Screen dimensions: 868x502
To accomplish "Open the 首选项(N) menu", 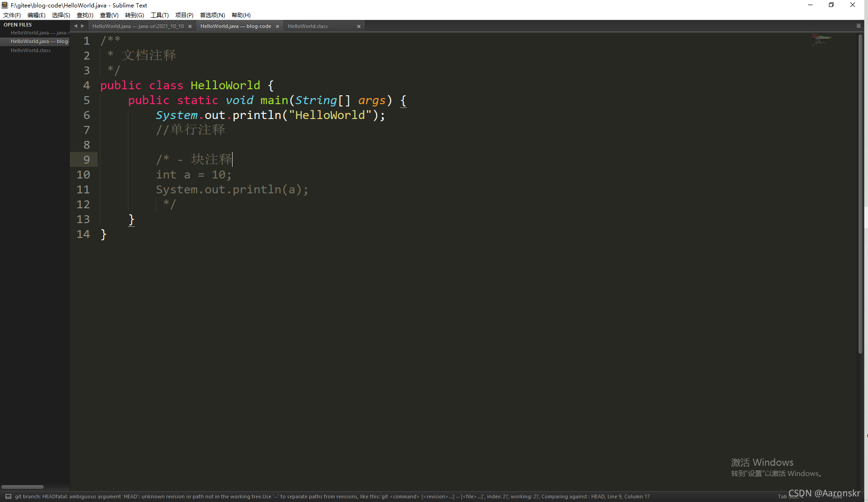I will pyautogui.click(x=213, y=15).
